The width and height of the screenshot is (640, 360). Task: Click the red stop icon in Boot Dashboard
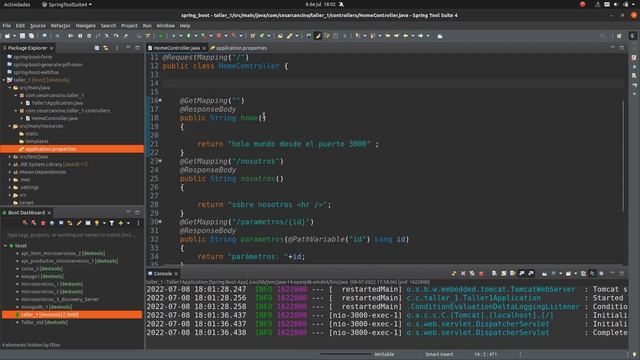point(43,223)
